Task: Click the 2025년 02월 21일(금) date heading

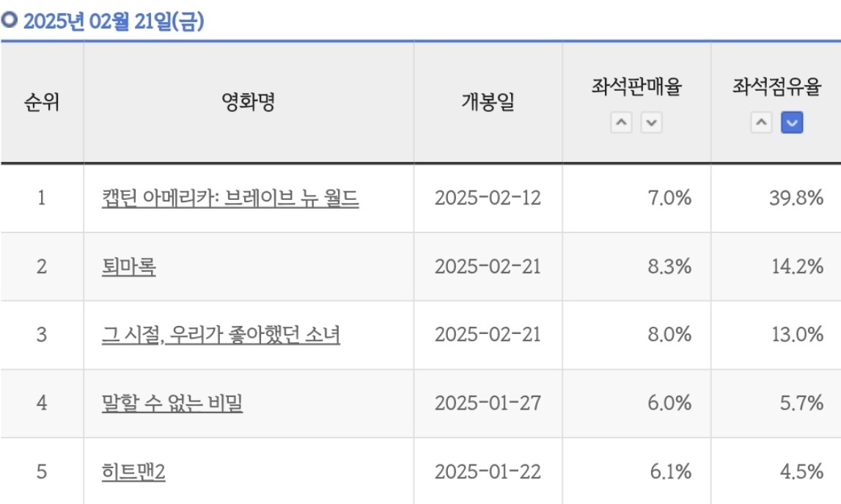Action: pyautogui.click(x=113, y=22)
